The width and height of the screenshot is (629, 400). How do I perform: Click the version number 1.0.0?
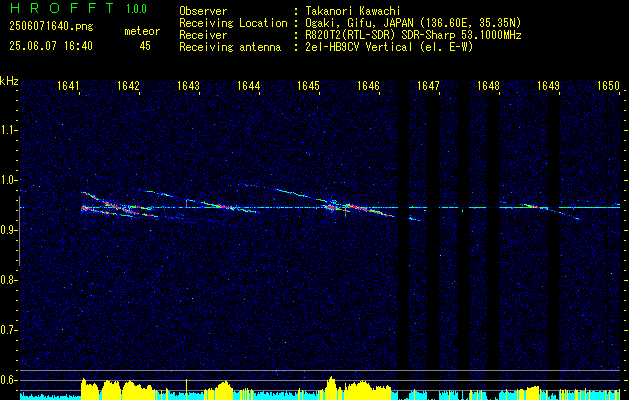(x=136, y=9)
